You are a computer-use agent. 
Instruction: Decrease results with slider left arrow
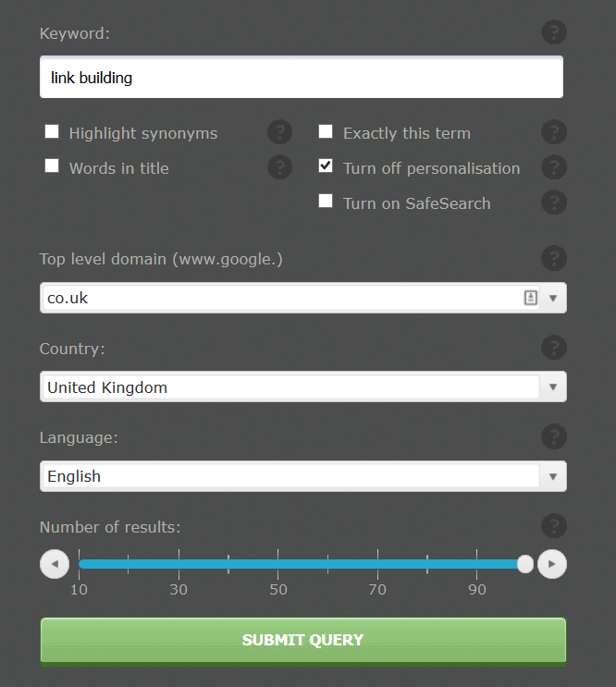click(x=55, y=564)
